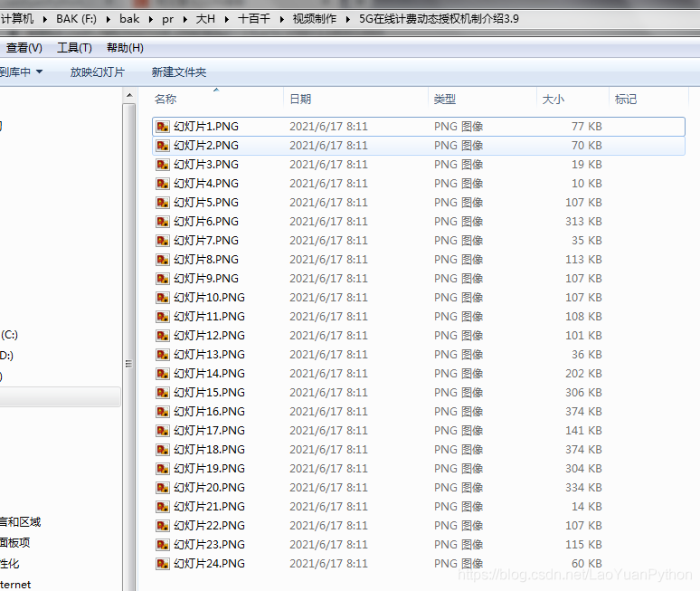Open the 帮助(H) menu
The height and width of the screenshot is (591, 700).
[125, 48]
